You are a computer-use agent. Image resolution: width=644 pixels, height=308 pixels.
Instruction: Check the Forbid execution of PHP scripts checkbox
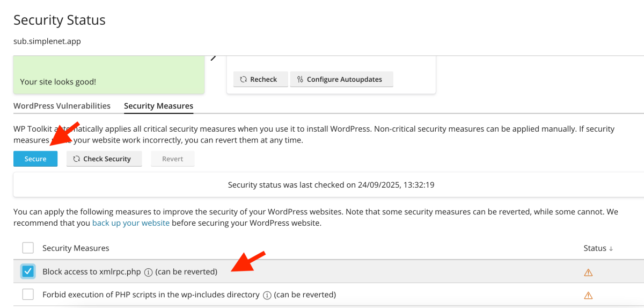click(28, 295)
